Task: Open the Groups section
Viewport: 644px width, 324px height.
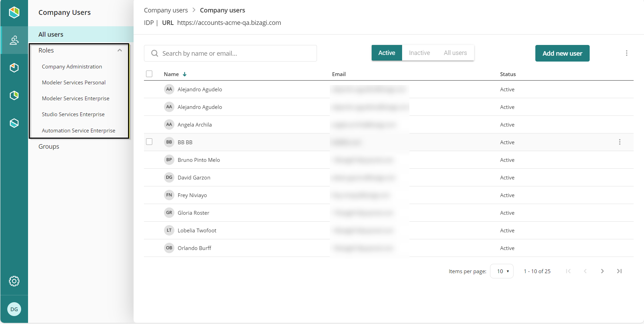Action: tap(49, 147)
